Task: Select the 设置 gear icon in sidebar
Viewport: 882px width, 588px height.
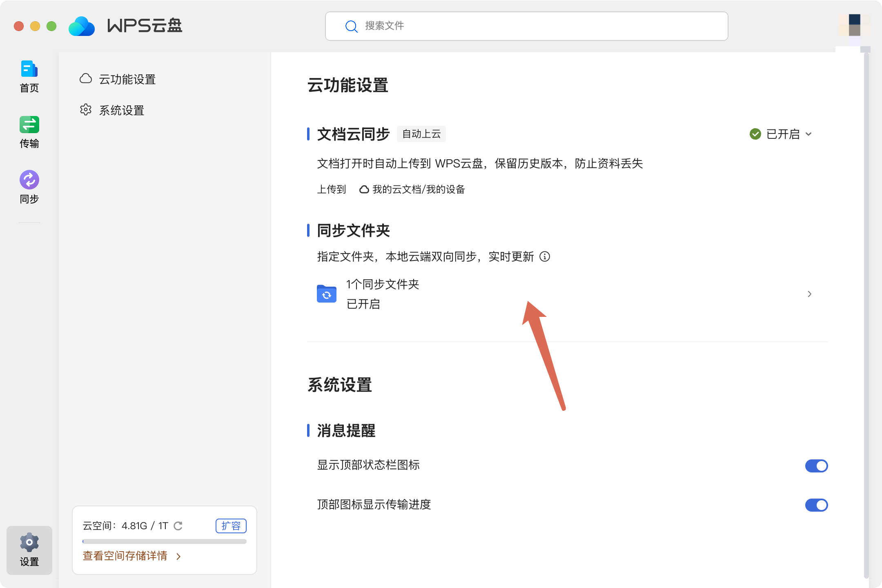Action: 29,542
